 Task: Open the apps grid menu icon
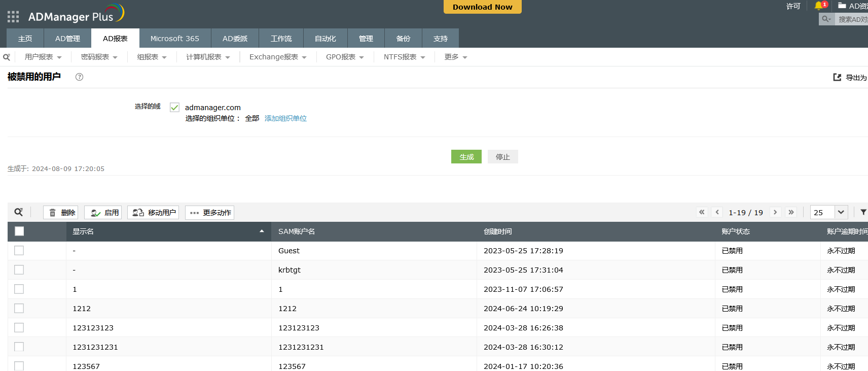(x=13, y=17)
